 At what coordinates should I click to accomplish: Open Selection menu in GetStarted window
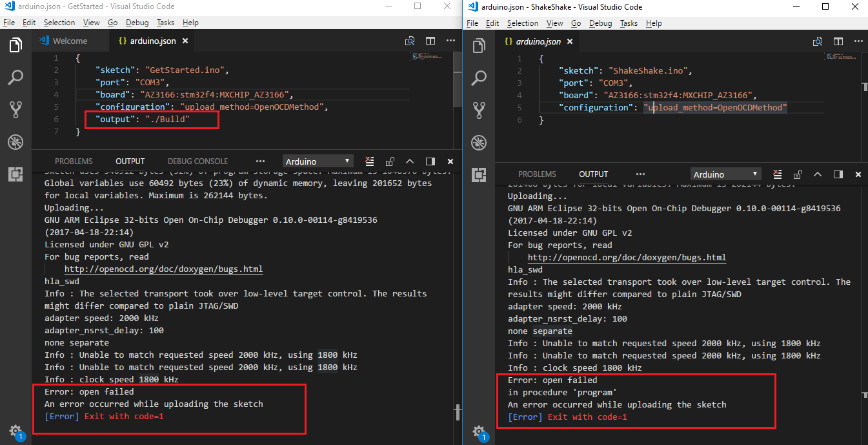pos(59,23)
